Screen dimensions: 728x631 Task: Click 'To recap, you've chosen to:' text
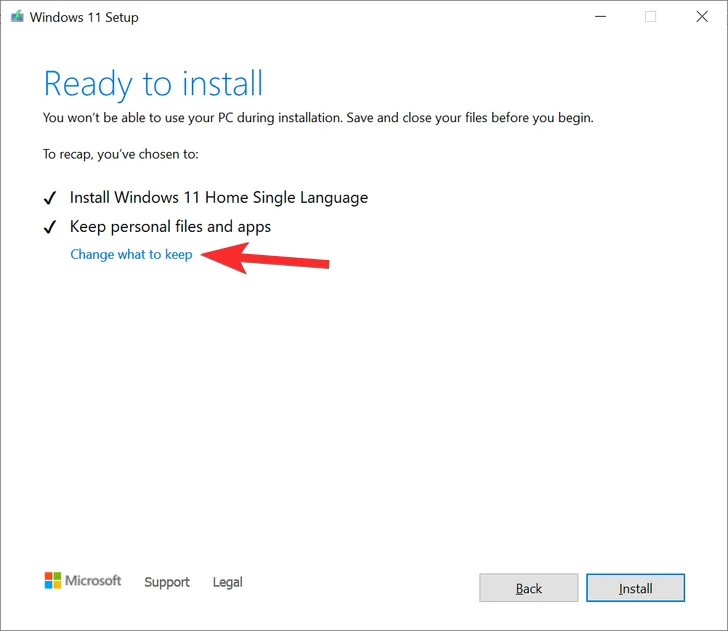(x=121, y=154)
